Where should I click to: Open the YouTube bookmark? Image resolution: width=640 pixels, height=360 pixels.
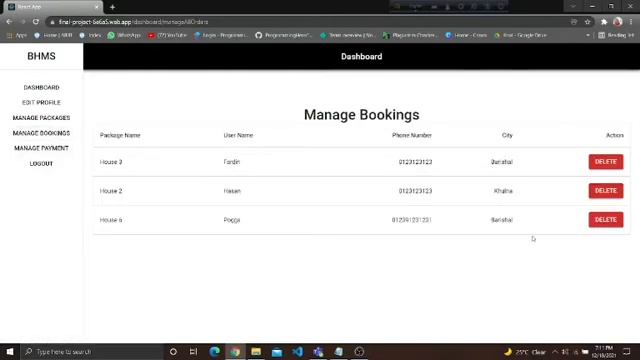pos(167,36)
